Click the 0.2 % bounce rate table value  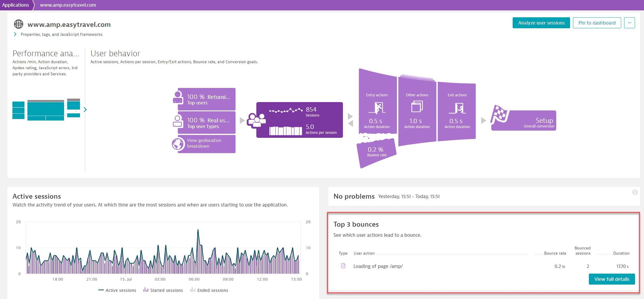point(559,266)
